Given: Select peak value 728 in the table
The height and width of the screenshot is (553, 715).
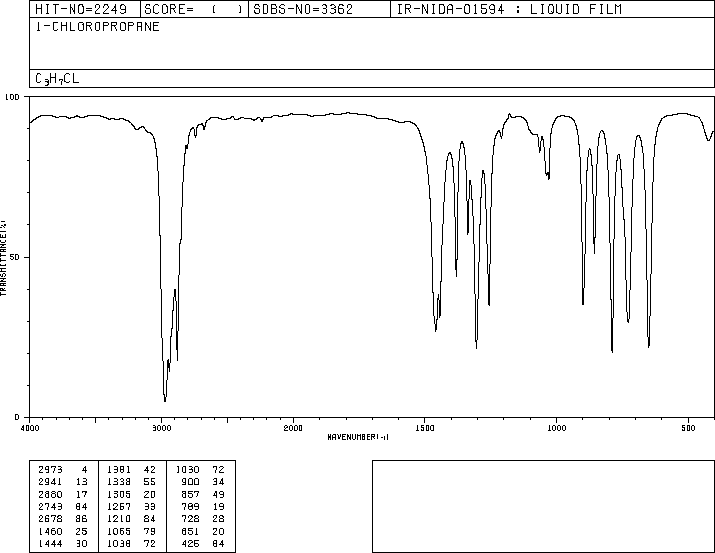Looking at the screenshot, I should (x=190, y=519).
